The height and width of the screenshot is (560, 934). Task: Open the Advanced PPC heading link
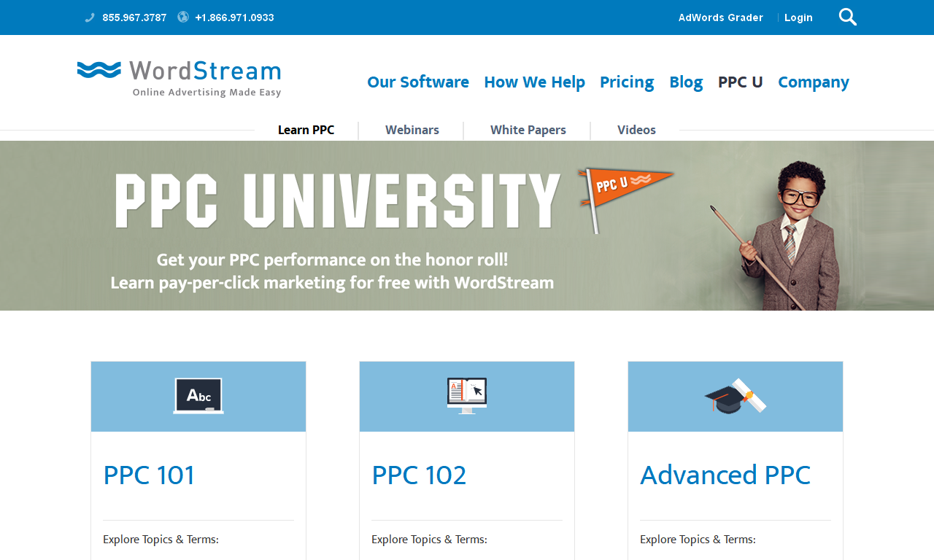click(x=725, y=475)
